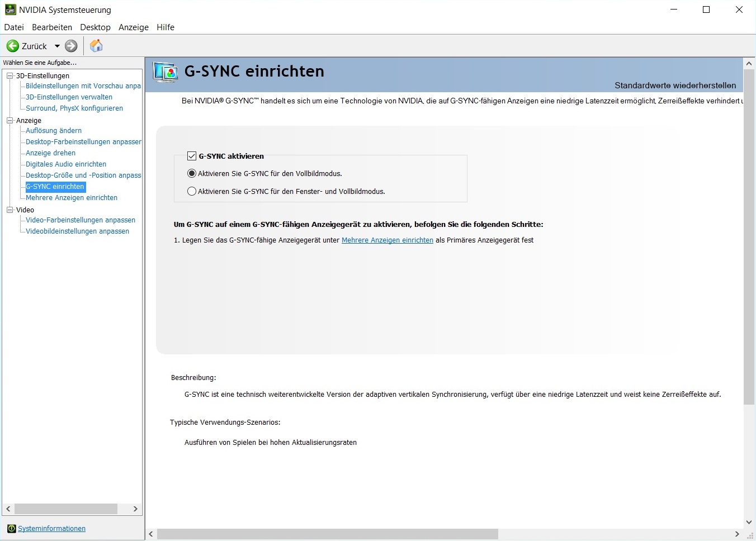The width and height of the screenshot is (756, 541).
Task: Click the green Zurück back arrow
Action: 12,46
